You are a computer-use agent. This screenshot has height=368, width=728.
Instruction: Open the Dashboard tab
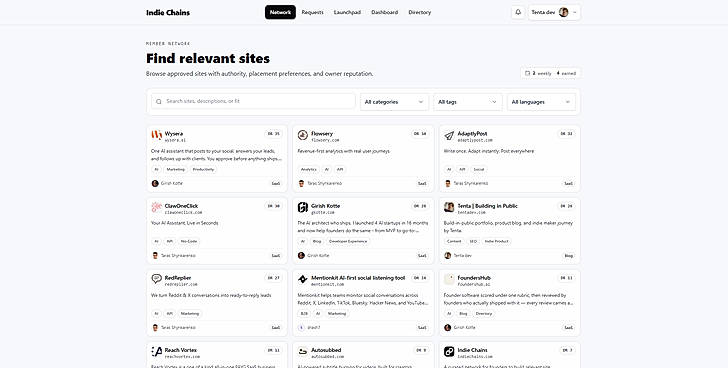click(384, 13)
